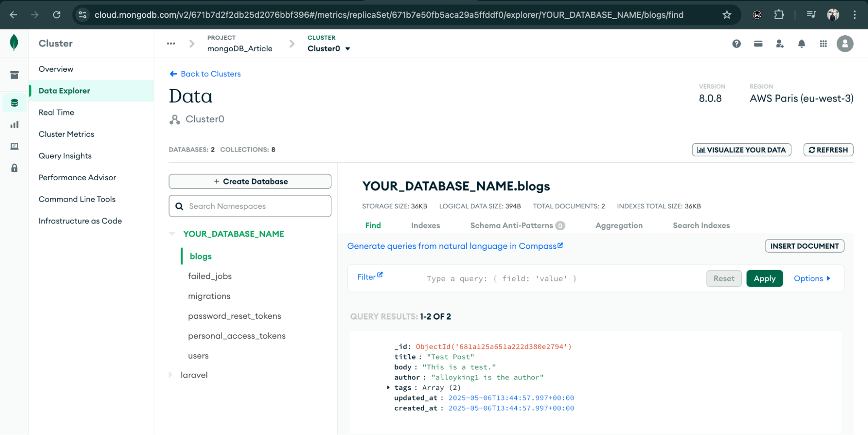Click the monitor services icon in the rail
868x435 pixels.
click(14, 146)
